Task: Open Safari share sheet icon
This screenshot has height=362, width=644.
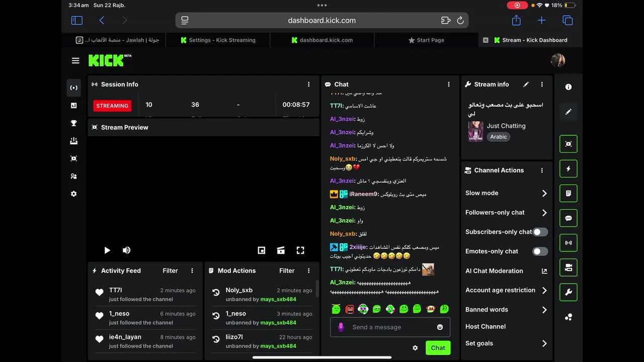Action: click(516, 20)
